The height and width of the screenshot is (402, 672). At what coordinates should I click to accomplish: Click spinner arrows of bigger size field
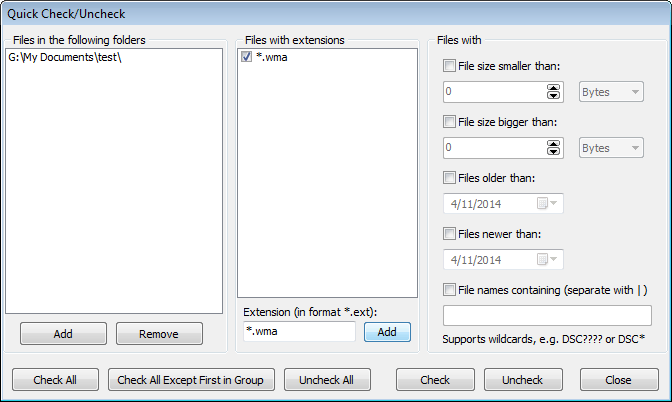553,148
